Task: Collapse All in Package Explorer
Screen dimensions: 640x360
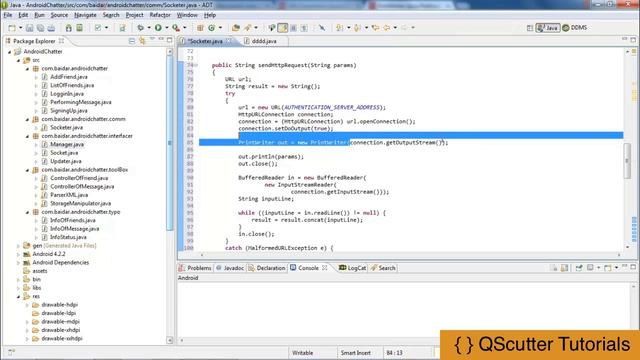Action: coord(132,41)
